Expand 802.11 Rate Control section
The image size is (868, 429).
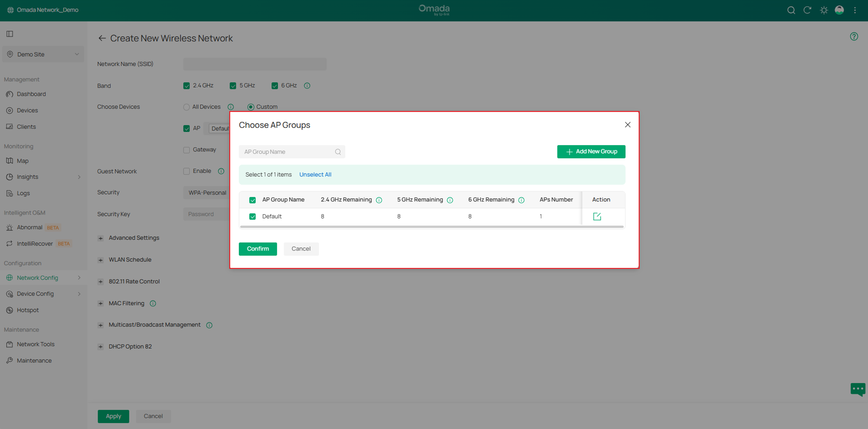(100, 282)
